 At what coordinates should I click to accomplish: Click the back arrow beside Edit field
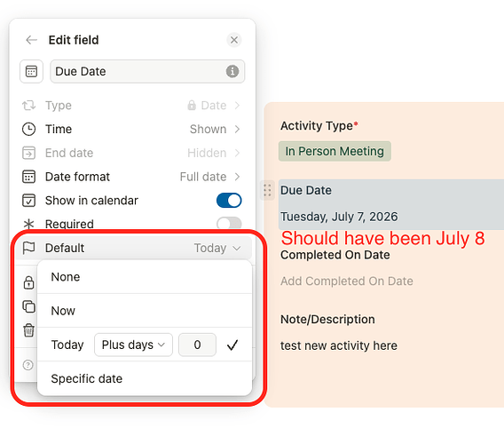point(32,40)
